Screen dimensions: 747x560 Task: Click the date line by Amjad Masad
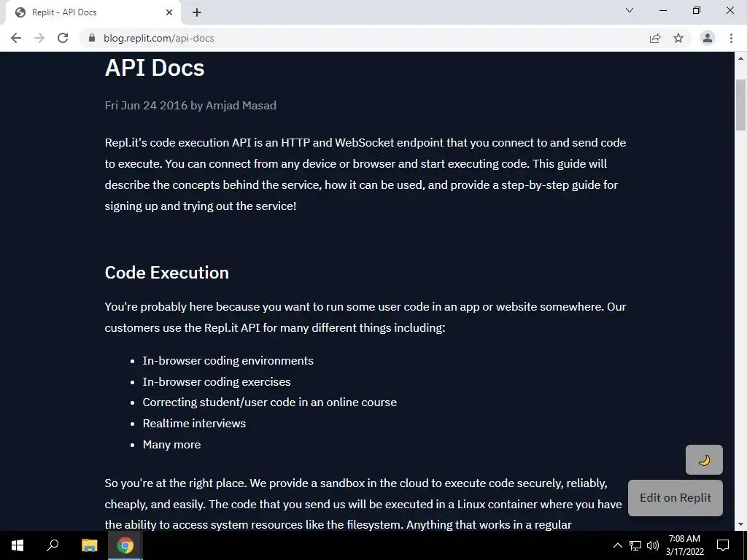[190, 105]
